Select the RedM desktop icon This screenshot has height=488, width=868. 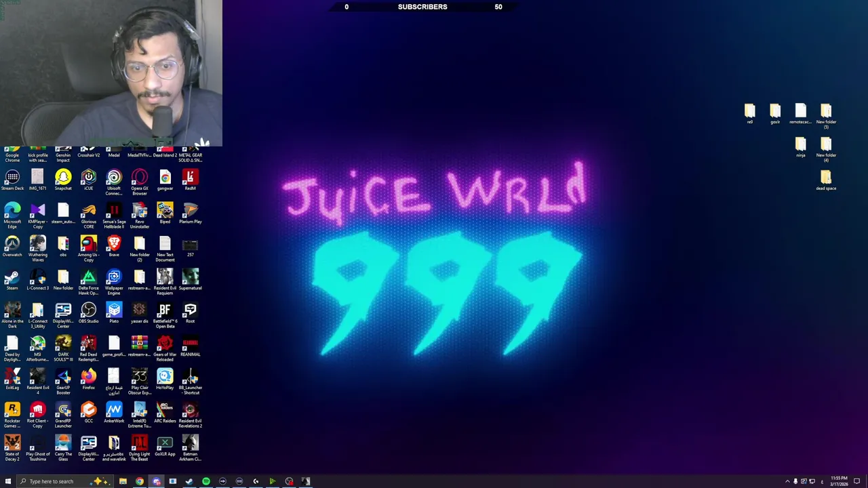coord(191,180)
